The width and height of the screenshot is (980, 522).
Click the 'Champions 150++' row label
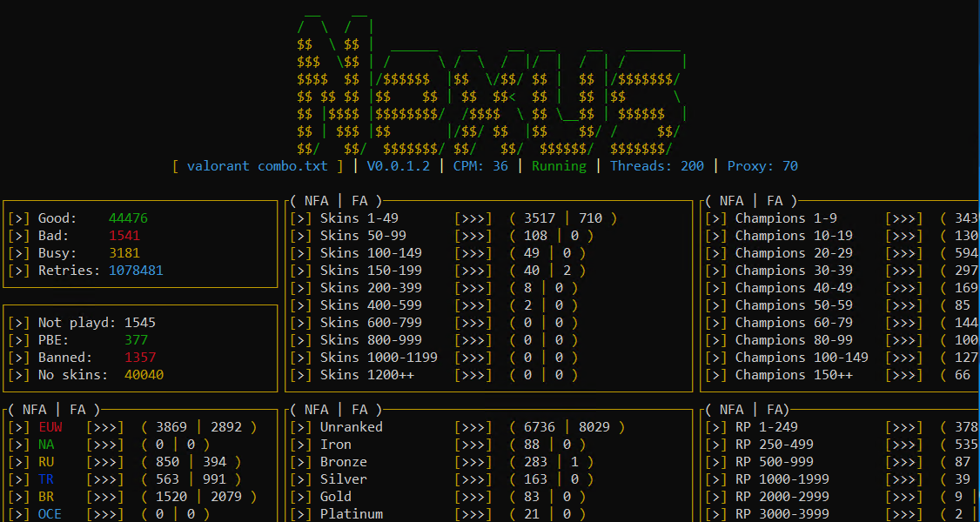pos(794,375)
